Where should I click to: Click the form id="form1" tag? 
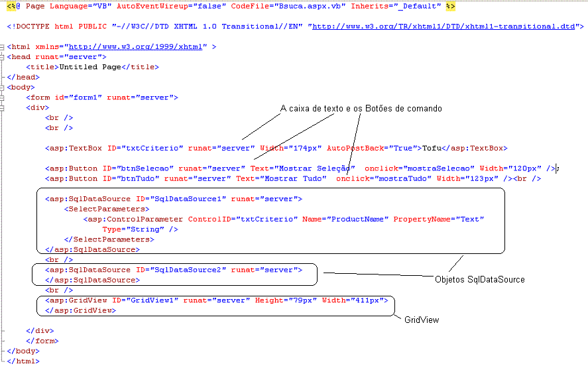(102, 97)
